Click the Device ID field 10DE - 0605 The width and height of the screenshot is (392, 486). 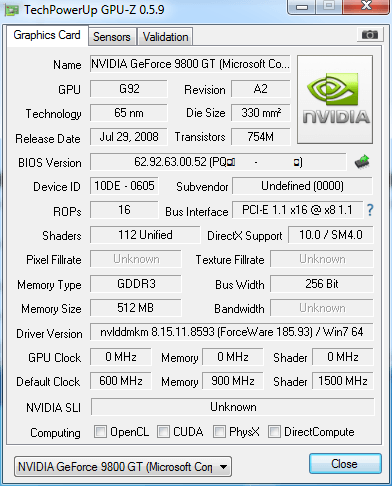124,186
